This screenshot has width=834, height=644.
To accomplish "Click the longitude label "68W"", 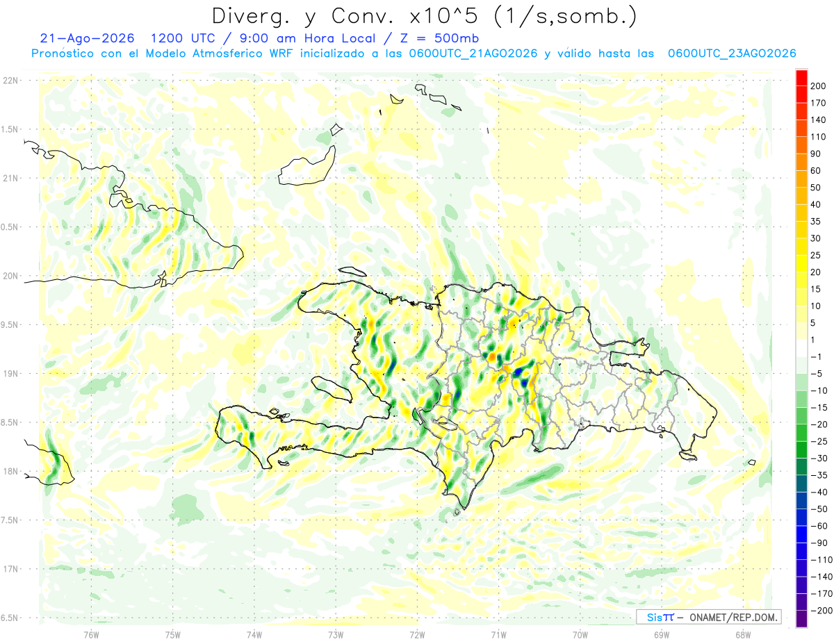I will 743,634.
